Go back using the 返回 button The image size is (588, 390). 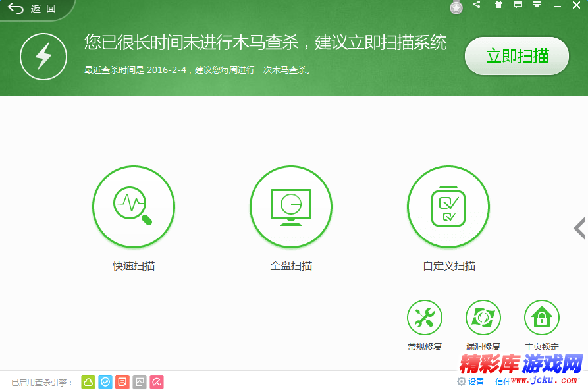32,9
